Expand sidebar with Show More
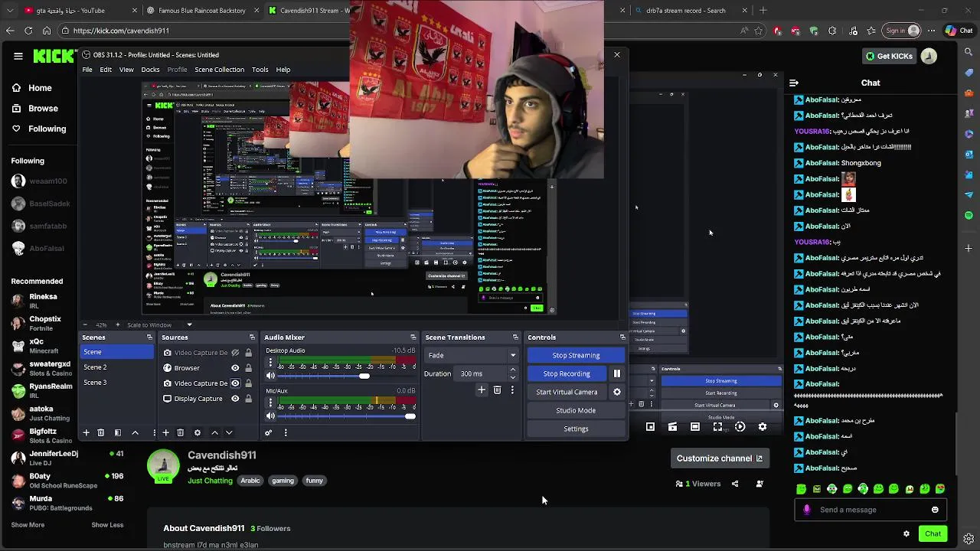The image size is (980, 551). point(28,525)
